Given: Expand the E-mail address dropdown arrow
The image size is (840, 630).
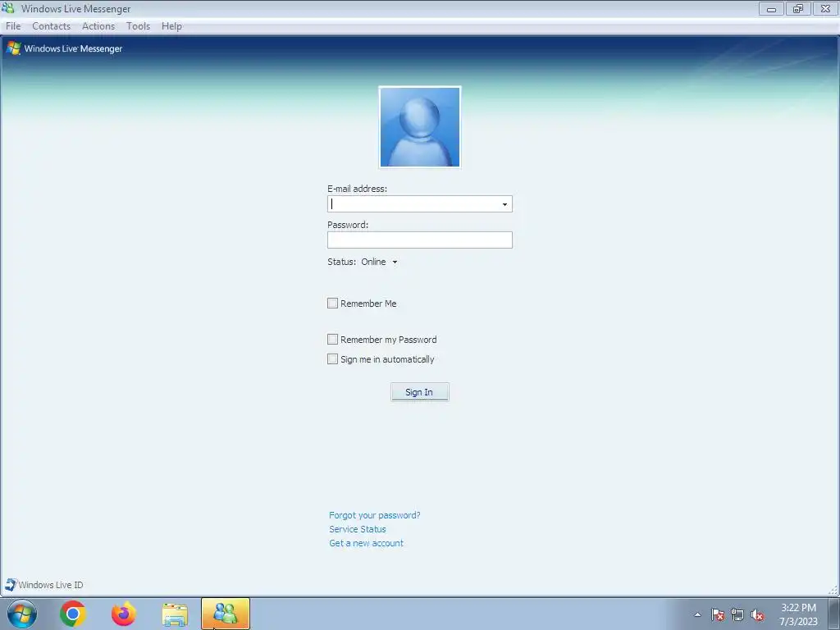Looking at the screenshot, I should click(504, 204).
